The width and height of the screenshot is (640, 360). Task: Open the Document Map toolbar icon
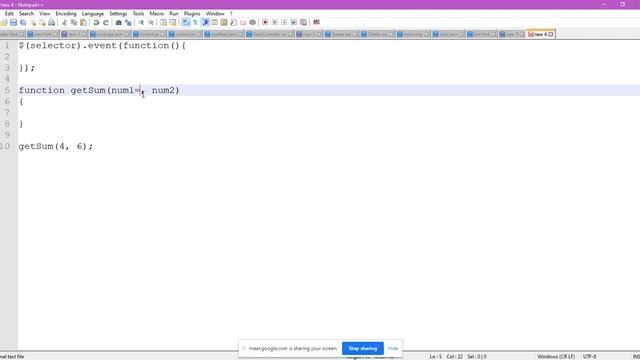pyautogui.click(x=224, y=22)
